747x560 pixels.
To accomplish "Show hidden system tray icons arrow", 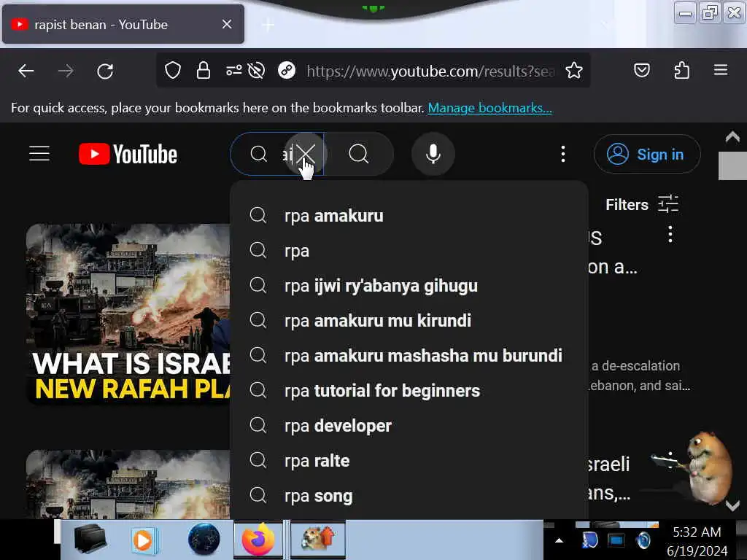I will [560, 540].
